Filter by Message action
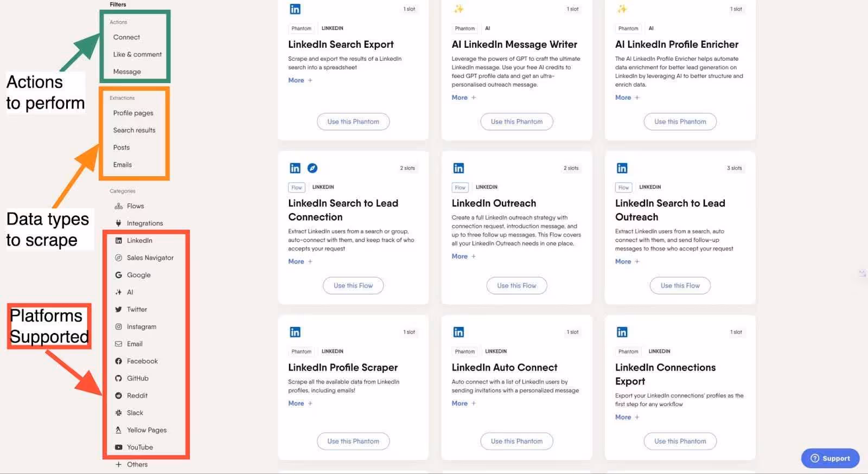868x474 pixels. [127, 72]
